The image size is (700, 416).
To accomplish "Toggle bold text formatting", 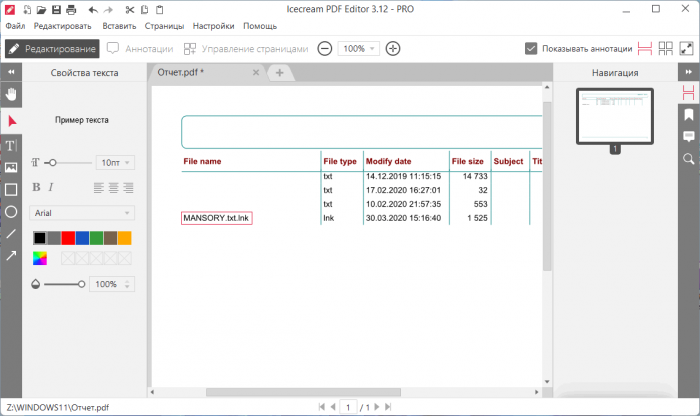I will (x=36, y=187).
